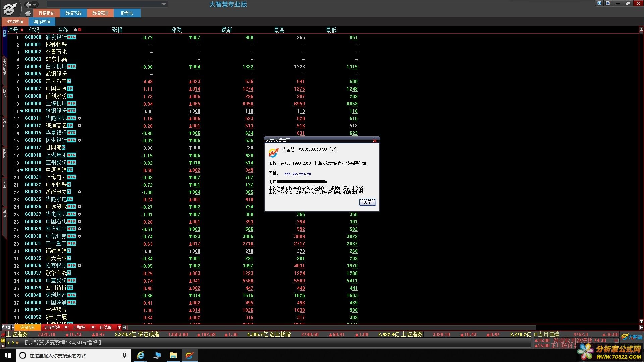Close the 关于大智慧II dialog with red X
This screenshot has height=362, width=644.
pyautogui.click(x=375, y=140)
